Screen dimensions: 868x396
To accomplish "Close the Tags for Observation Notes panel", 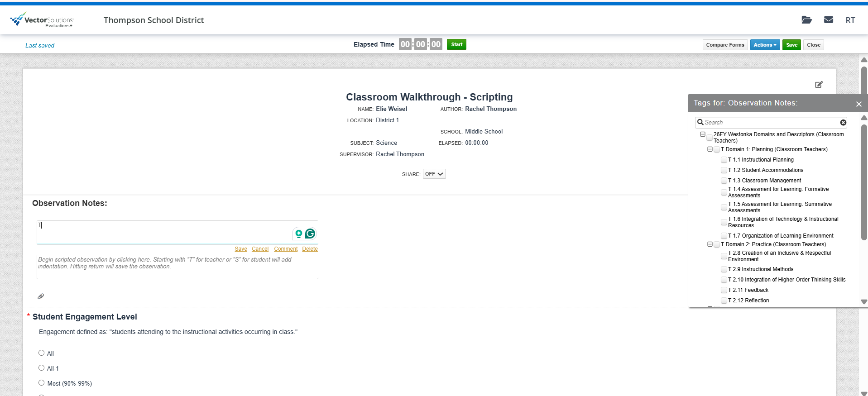I will click(858, 104).
